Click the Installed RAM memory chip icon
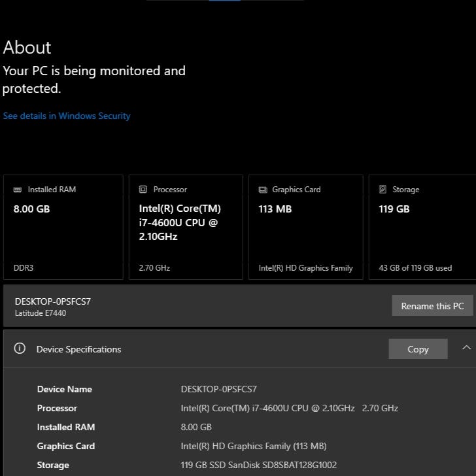 click(18, 190)
